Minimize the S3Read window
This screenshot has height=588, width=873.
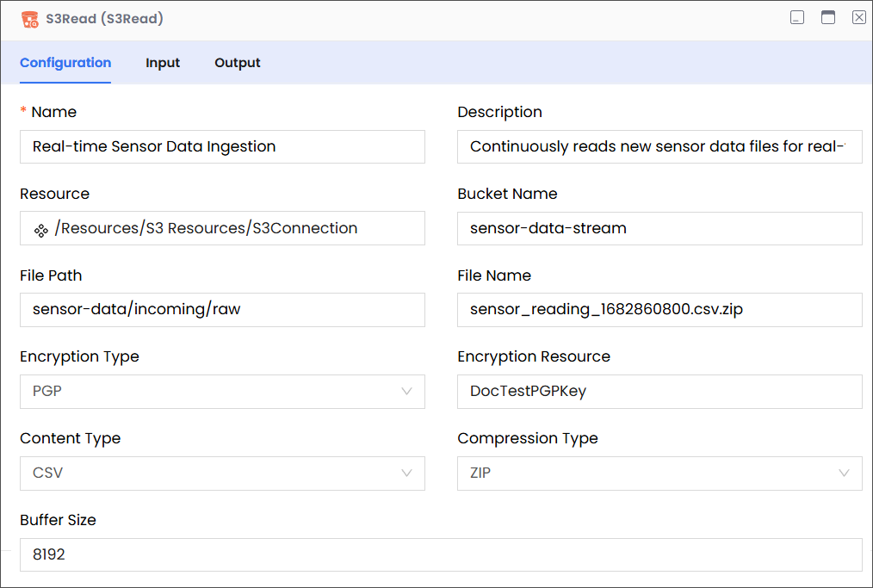pyautogui.click(x=797, y=17)
